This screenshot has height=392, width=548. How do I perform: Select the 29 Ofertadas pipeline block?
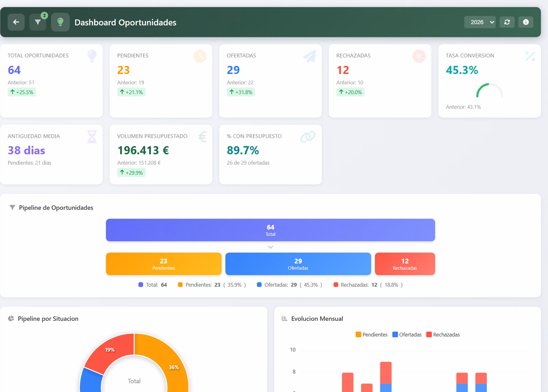(x=298, y=264)
